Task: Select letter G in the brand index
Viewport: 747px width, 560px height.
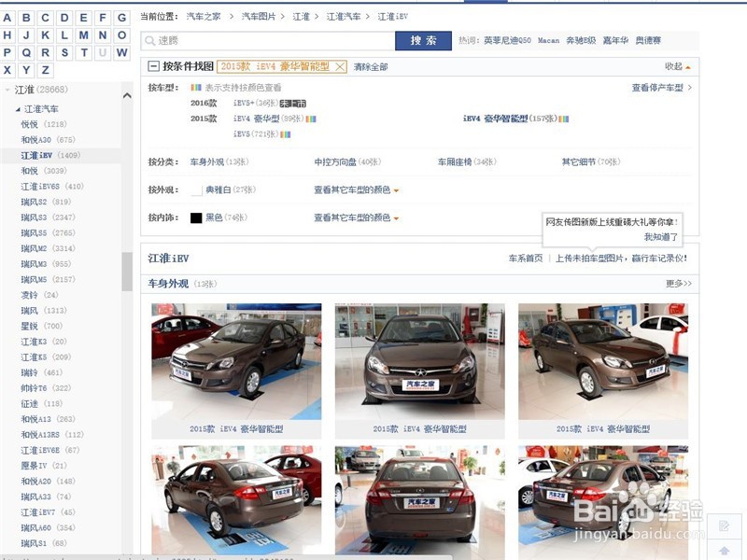Action: click(121, 18)
